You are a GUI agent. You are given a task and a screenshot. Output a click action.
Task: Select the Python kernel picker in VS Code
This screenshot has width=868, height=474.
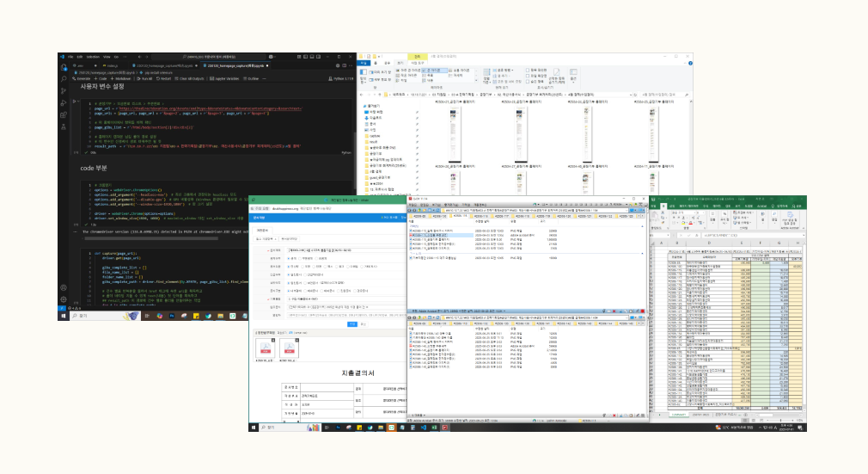tap(340, 79)
